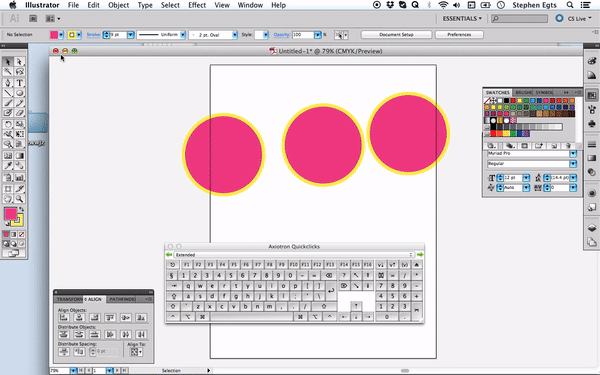Viewport: 600px width, 375px height.
Task: Open the Window menu
Action: pos(250,5)
